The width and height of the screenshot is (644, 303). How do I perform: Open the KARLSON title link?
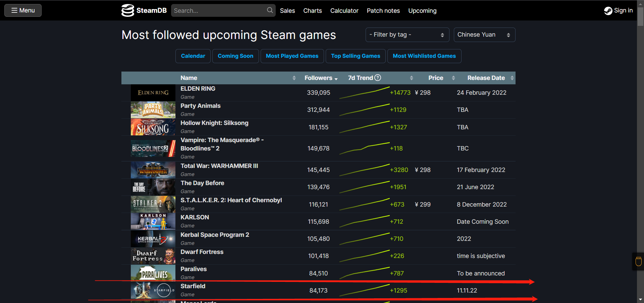pyautogui.click(x=195, y=217)
